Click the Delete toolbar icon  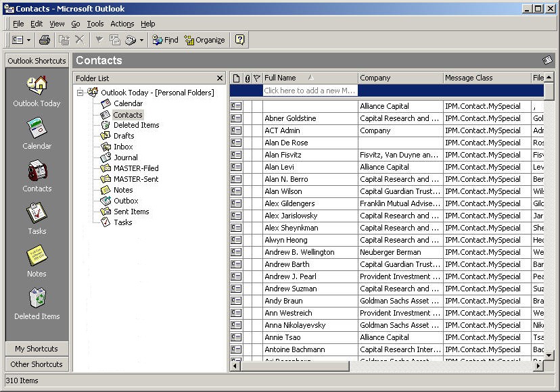tap(80, 40)
